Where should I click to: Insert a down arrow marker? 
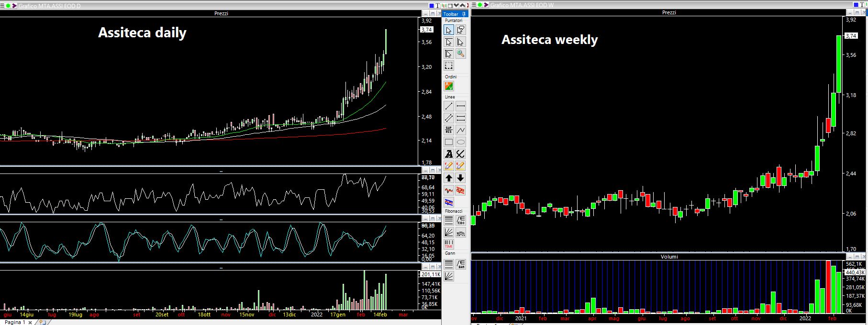(460, 178)
